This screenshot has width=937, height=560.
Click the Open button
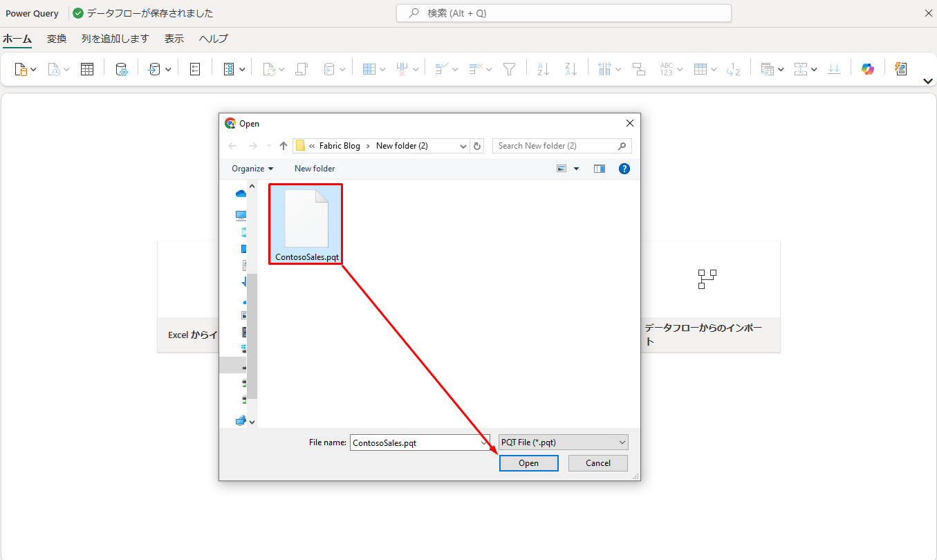pos(528,463)
